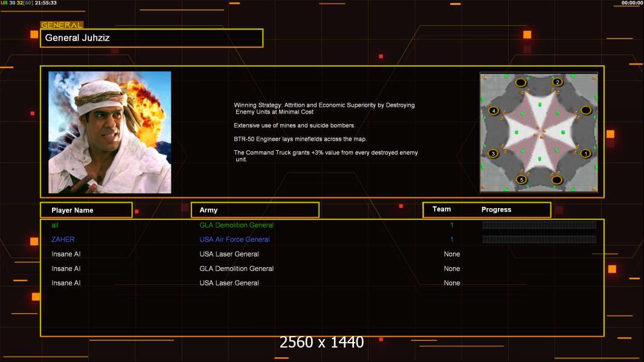Viewport: 644px width, 362px height.
Task: Select player ZAHER in the list
Action: click(63, 240)
